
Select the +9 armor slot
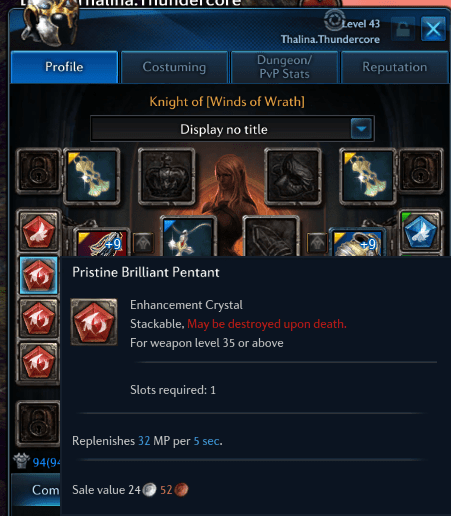click(357, 243)
